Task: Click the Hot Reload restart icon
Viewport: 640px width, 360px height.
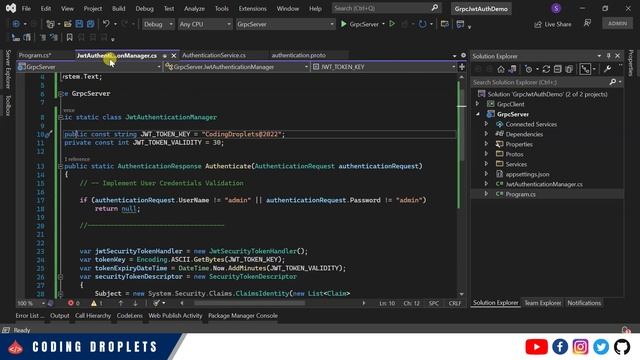Action: 422,24
